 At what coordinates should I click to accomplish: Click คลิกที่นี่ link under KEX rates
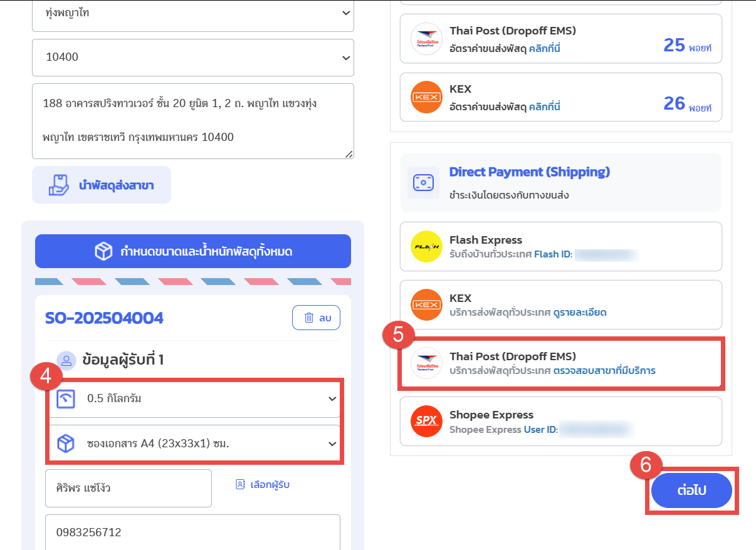[x=544, y=107]
